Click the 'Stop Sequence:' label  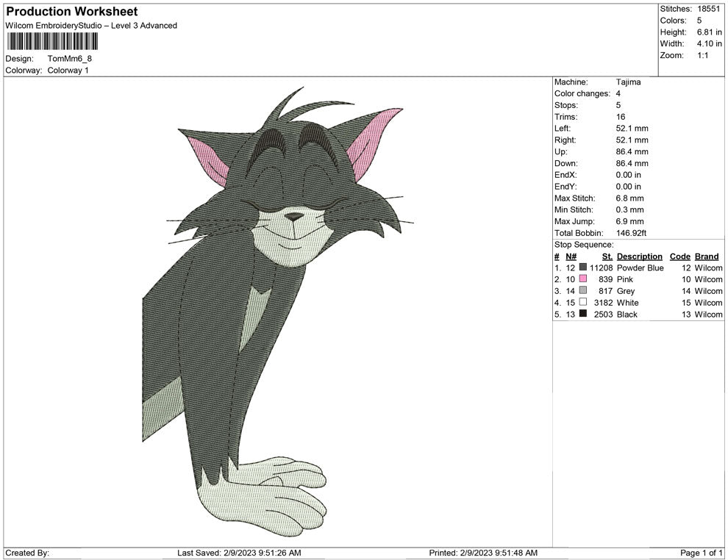click(x=584, y=245)
